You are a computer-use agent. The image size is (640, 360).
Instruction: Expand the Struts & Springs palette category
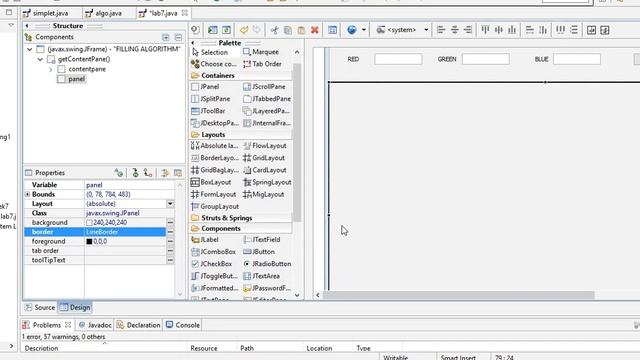click(x=241, y=218)
